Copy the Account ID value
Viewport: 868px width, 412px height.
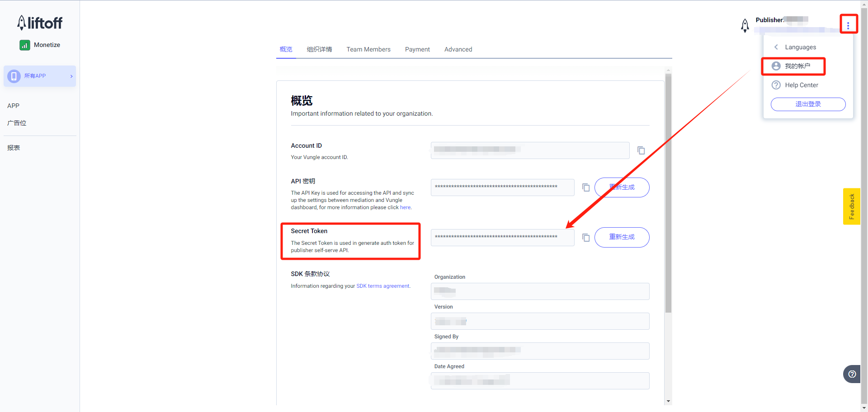click(x=641, y=150)
